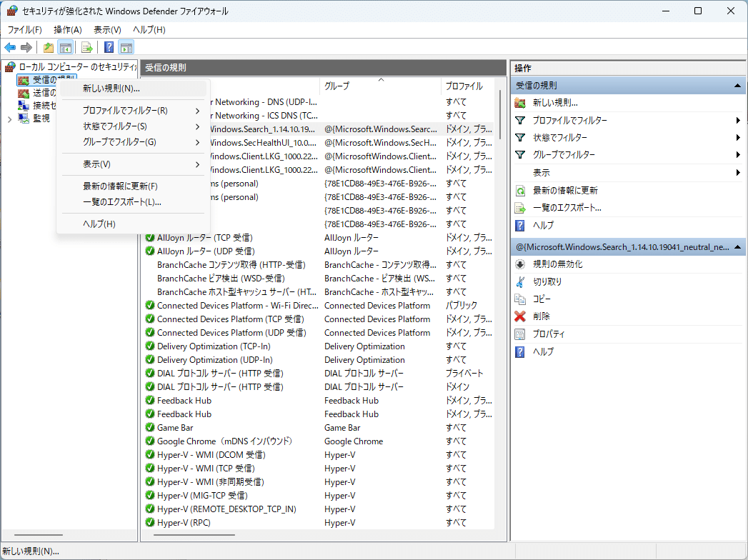The height and width of the screenshot is (560, 748).
Task: Click the 送信の規則 tree node icon
Action: pos(24,93)
